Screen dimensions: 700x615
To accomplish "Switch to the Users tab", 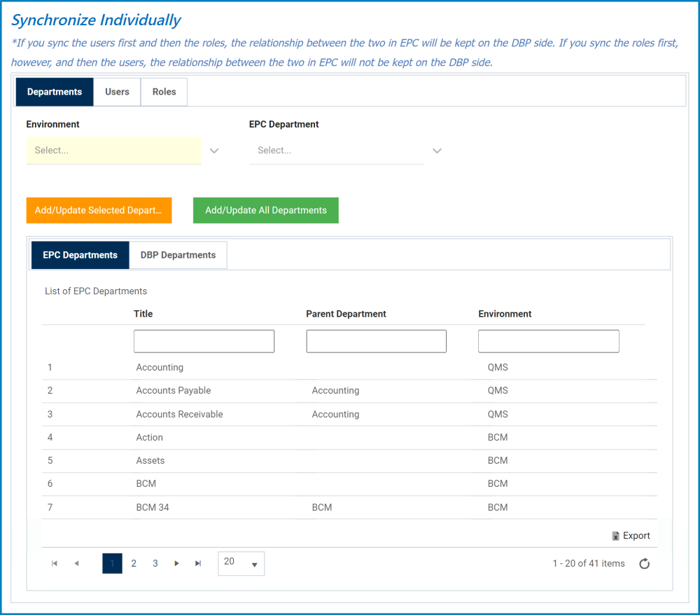I will click(117, 92).
